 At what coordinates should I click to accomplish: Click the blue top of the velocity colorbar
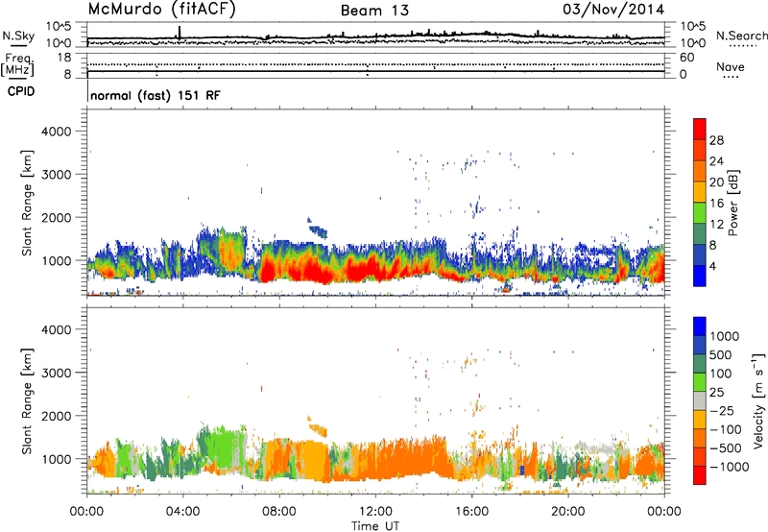[700, 326]
